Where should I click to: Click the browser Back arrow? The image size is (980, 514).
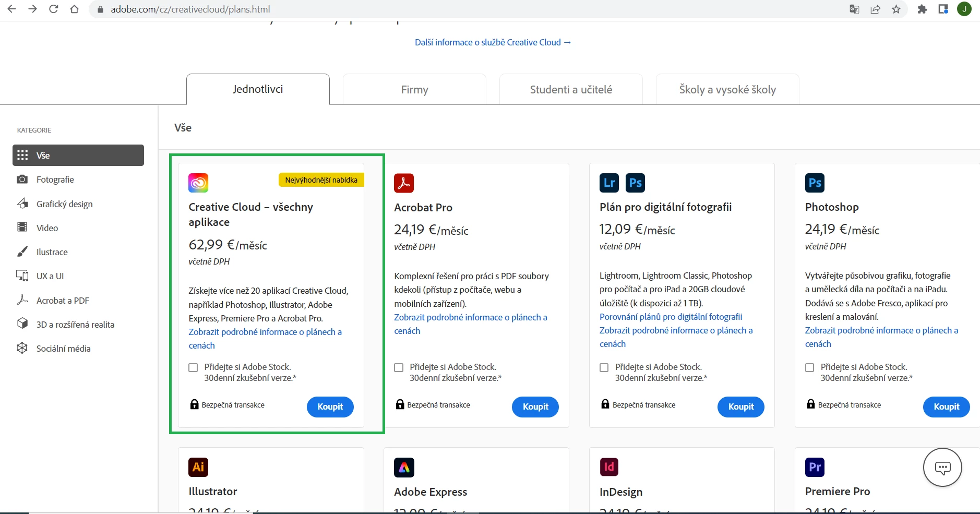tap(11, 9)
